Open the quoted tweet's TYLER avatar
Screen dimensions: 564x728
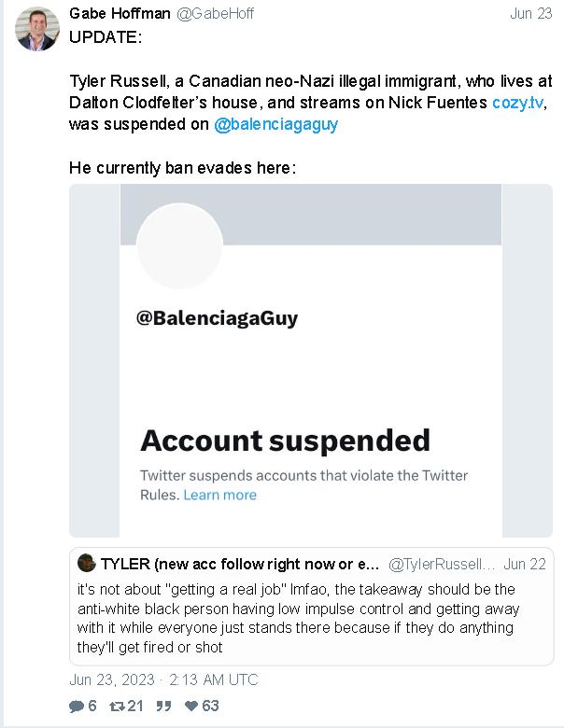coord(87,563)
